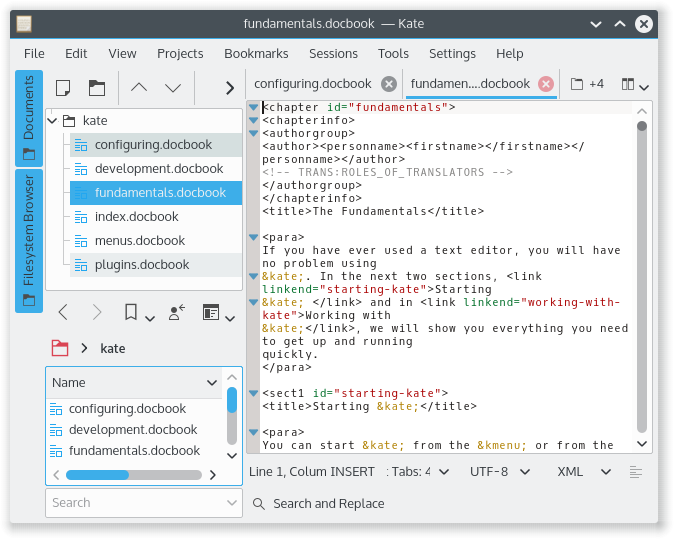Click the open file icon in the toolbar
The height and width of the screenshot is (539, 674).
96,87
